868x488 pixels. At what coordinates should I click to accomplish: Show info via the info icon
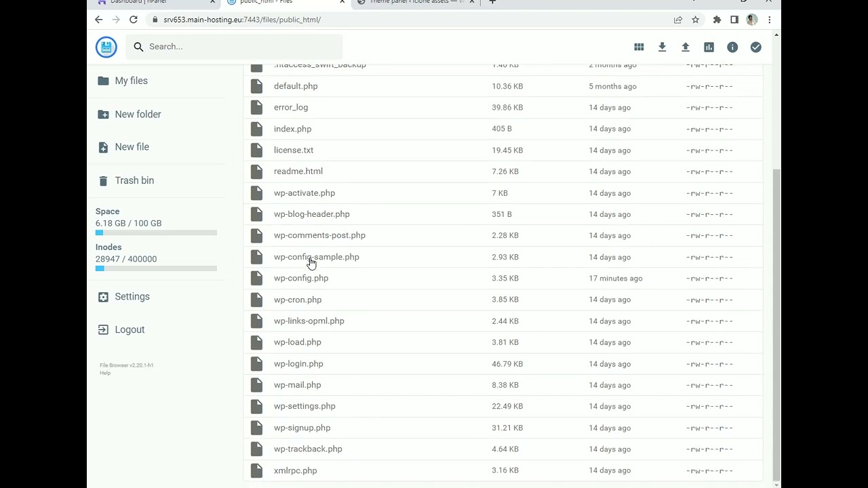coord(732,47)
